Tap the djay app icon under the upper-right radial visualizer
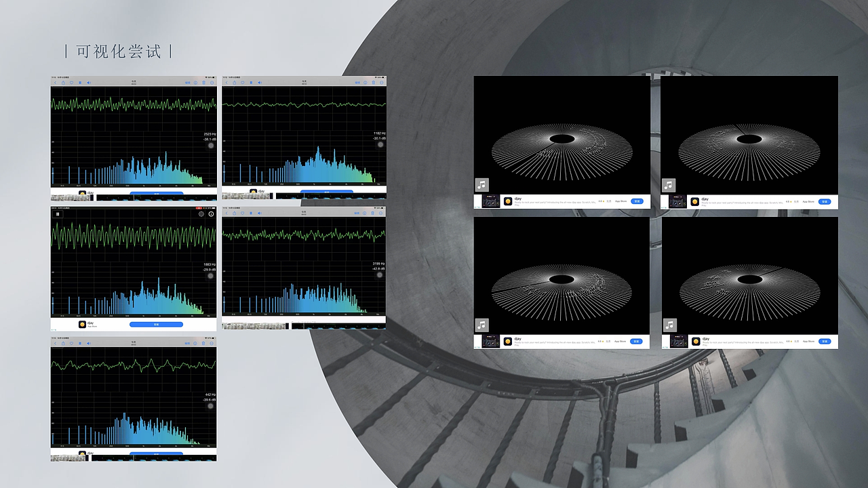868x488 pixels. pyautogui.click(x=694, y=201)
